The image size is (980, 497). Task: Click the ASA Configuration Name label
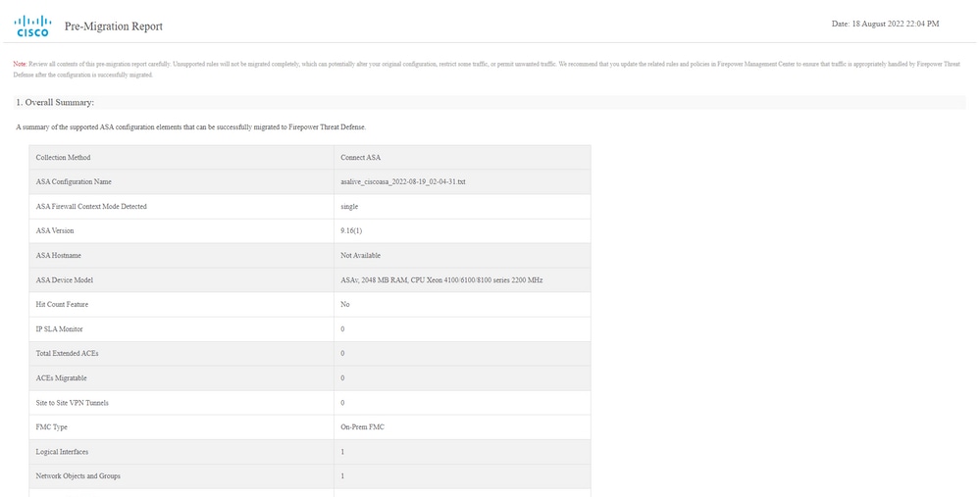pos(74,181)
